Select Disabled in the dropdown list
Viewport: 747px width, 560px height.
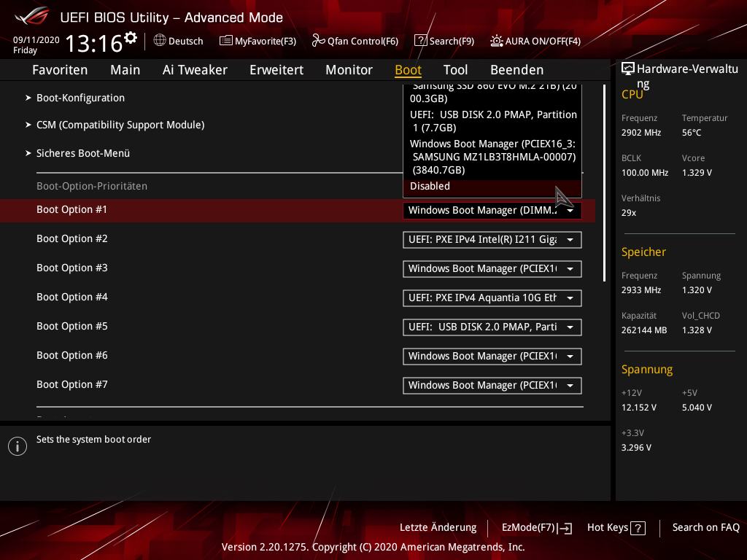click(x=492, y=186)
